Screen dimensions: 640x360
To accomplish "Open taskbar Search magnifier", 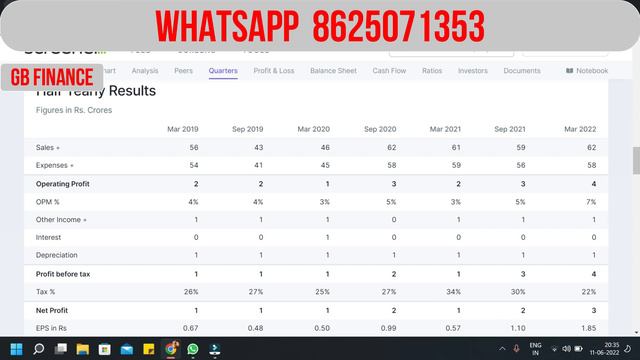I will 39,349.
